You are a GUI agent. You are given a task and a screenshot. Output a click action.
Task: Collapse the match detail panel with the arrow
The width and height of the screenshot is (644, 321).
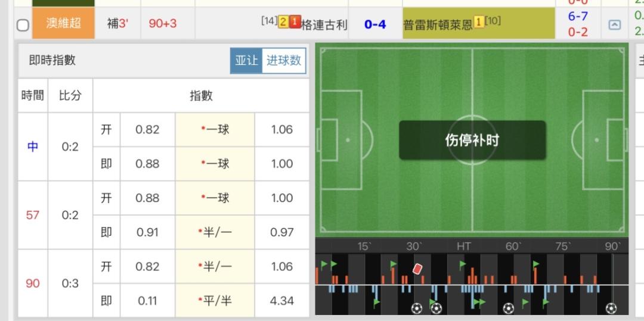click(614, 25)
